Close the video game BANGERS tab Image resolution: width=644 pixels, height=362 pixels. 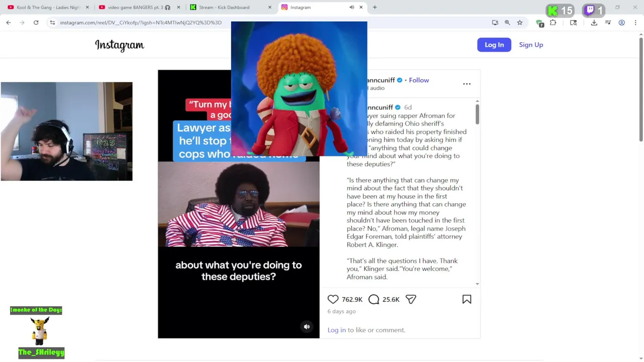click(178, 7)
